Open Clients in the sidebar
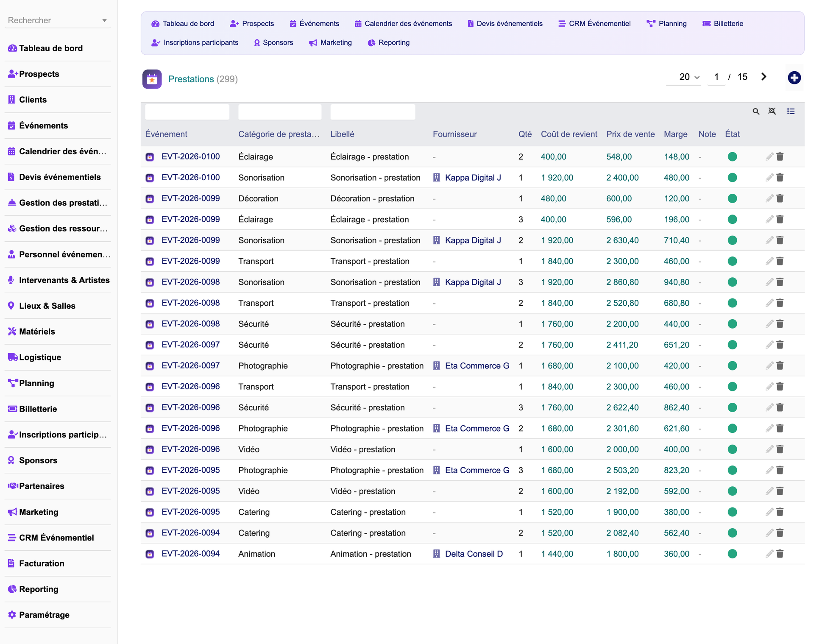 (58, 100)
